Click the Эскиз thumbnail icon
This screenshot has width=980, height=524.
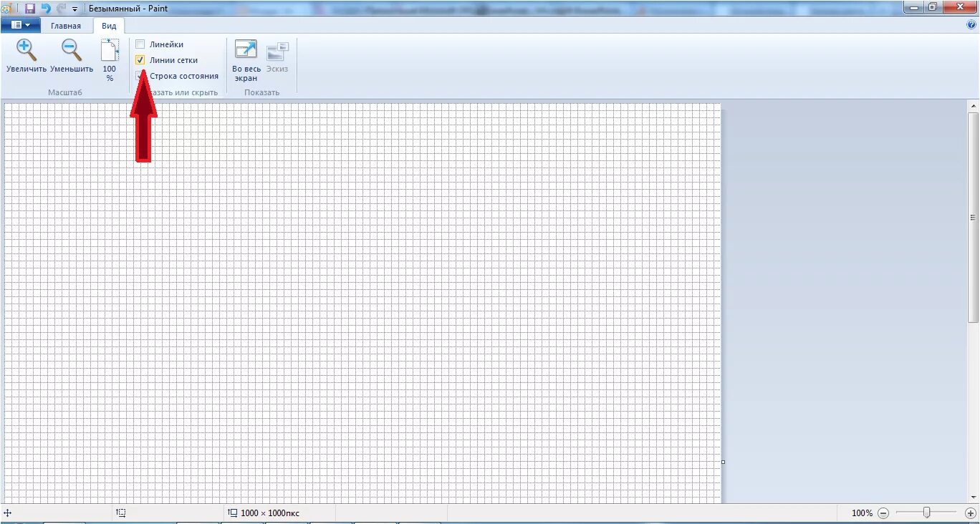point(277,52)
